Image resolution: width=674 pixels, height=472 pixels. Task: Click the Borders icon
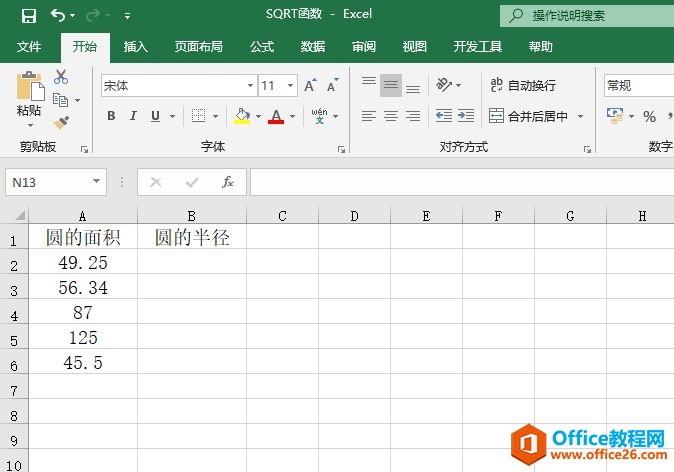click(198, 116)
